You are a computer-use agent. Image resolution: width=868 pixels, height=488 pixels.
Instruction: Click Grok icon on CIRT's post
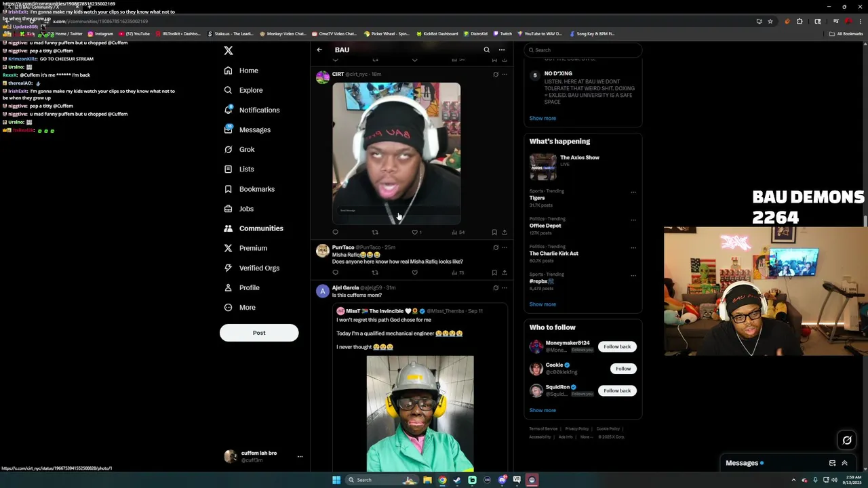coord(496,75)
